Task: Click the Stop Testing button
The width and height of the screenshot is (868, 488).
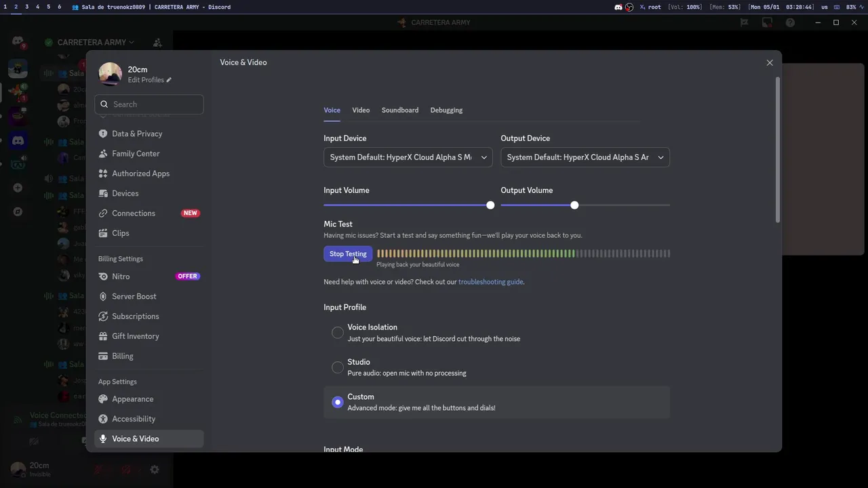Action: pos(348,254)
